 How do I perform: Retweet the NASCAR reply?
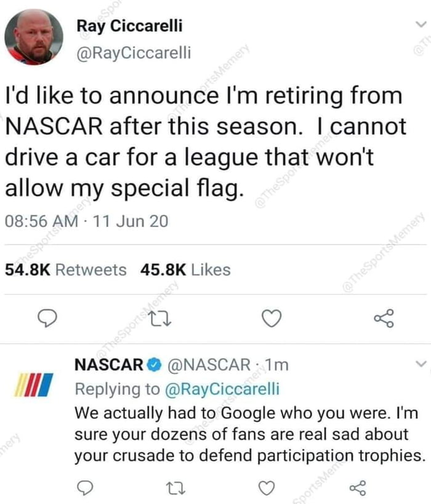[176, 488]
